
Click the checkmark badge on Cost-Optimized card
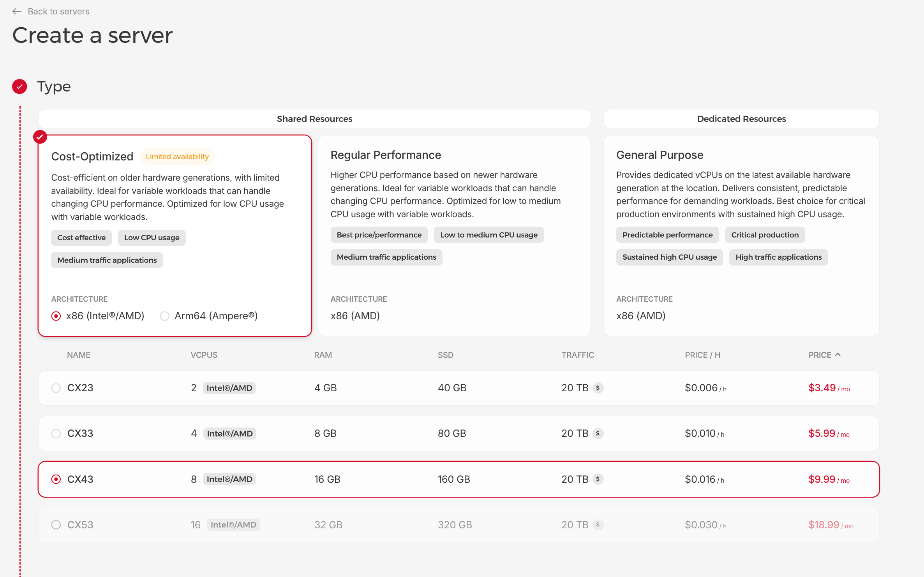[x=40, y=137]
